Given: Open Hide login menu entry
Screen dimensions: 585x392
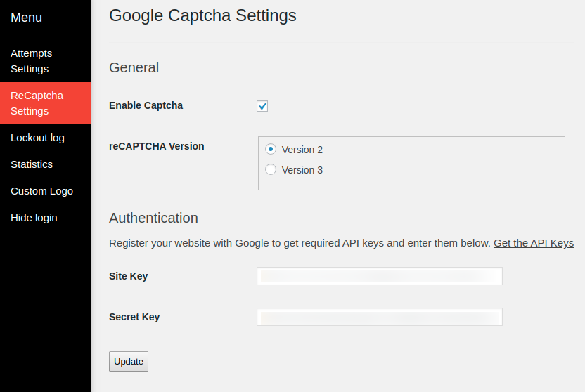Looking at the screenshot, I should 45,218.
